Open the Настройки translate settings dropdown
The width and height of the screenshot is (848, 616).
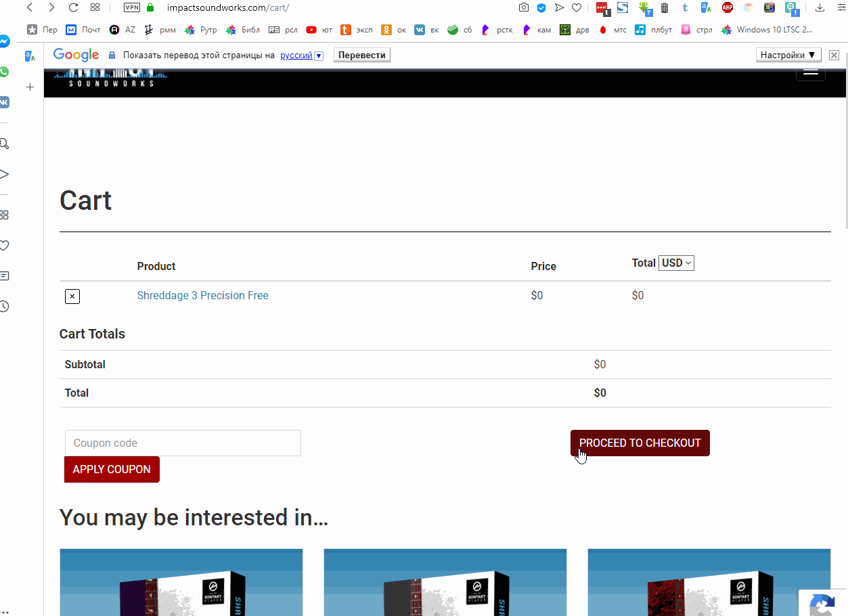click(x=788, y=55)
